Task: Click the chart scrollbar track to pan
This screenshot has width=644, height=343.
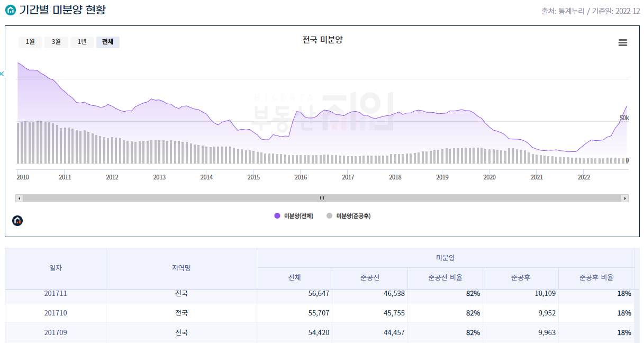Action: coord(321,197)
